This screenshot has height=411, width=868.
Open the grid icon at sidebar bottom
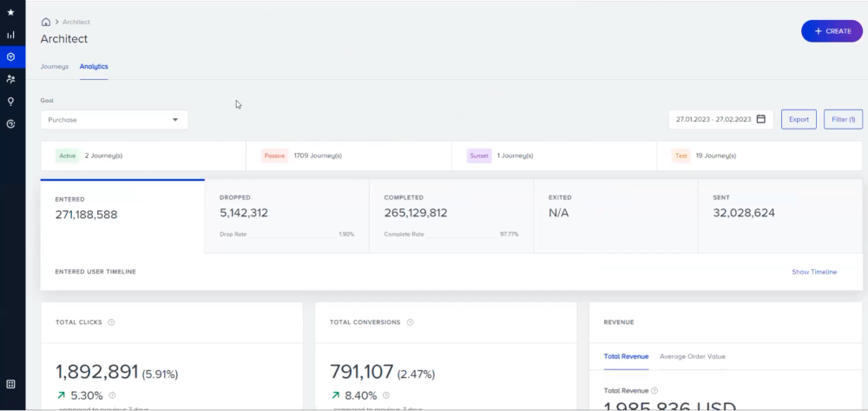(10, 384)
